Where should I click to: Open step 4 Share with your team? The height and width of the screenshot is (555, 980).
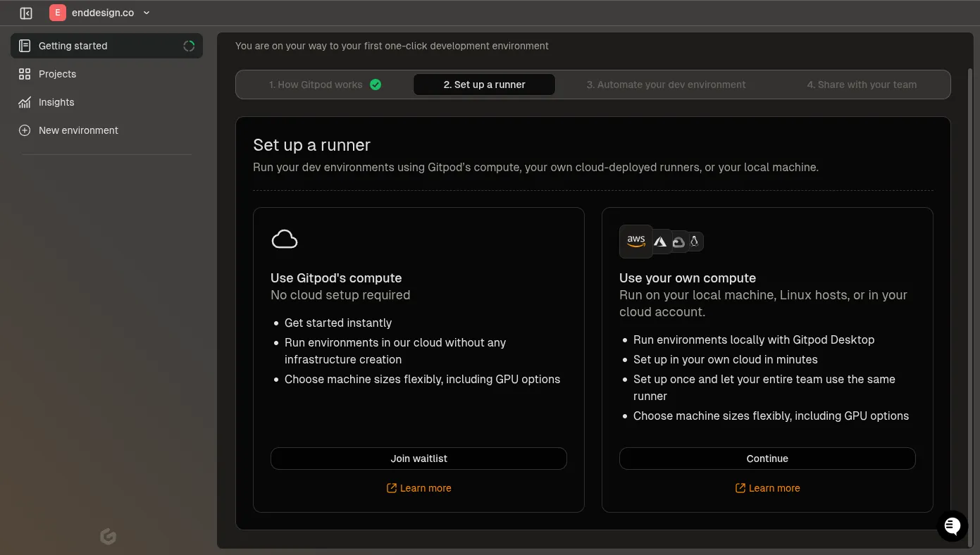(862, 85)
